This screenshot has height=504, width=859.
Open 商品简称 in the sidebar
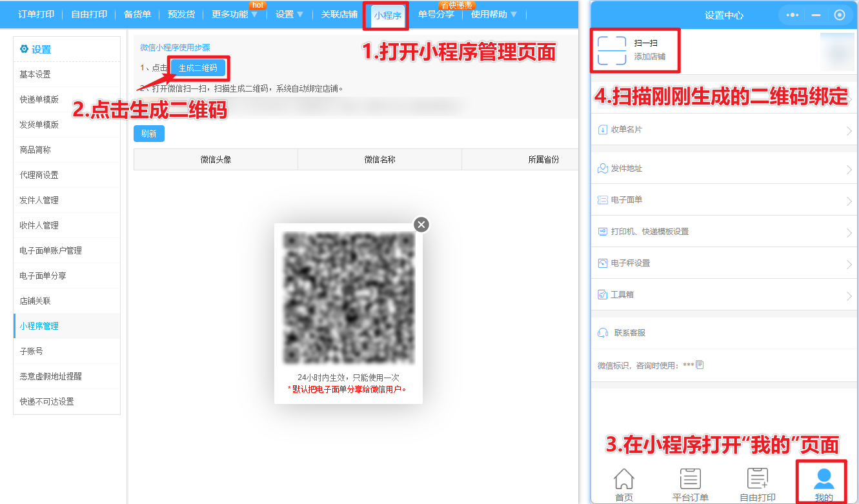pyautogui.click(x=66, y=150)
